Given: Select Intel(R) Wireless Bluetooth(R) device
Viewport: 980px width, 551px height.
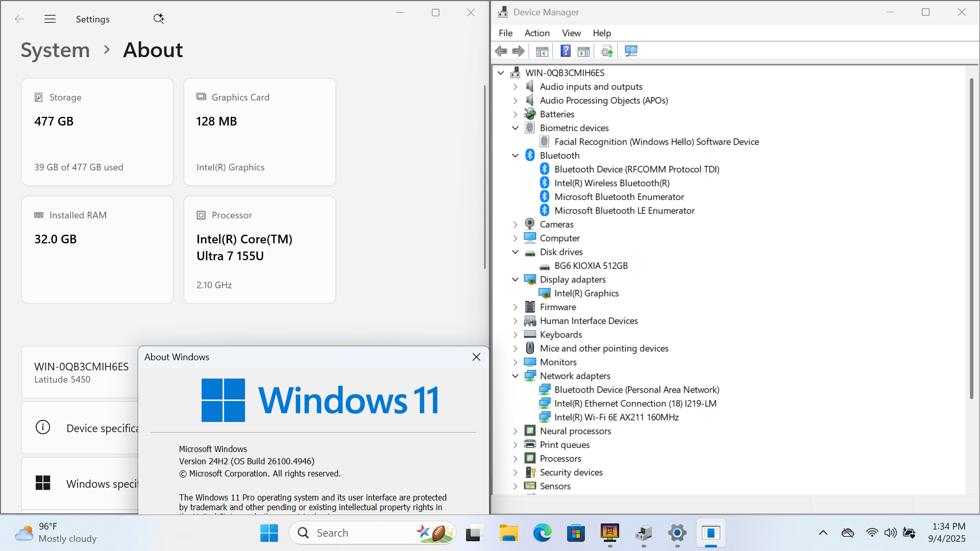Looking at the screenshot, I should [612, 183].
